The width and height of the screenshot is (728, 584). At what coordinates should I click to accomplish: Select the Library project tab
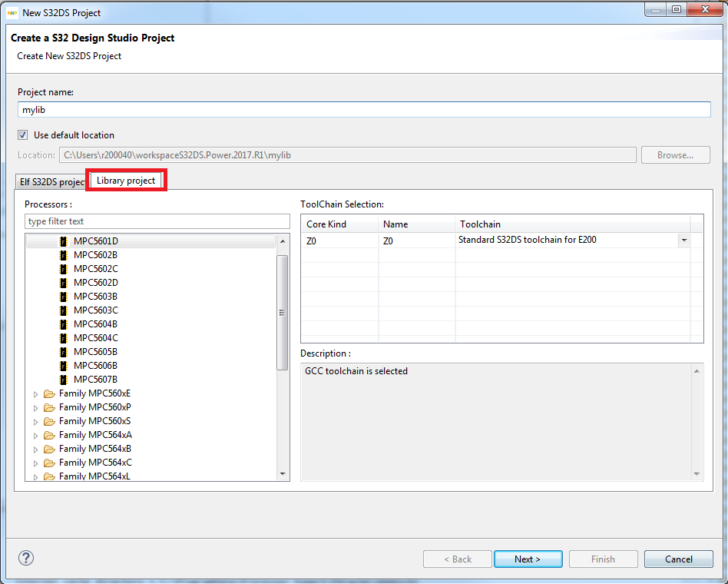pos(126,181)
